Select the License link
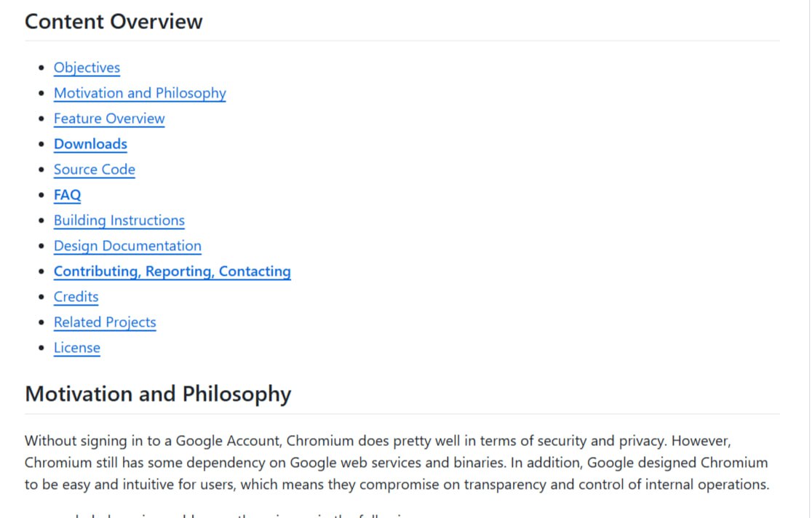This screenshot has width=812, height=518. point(76,348)
